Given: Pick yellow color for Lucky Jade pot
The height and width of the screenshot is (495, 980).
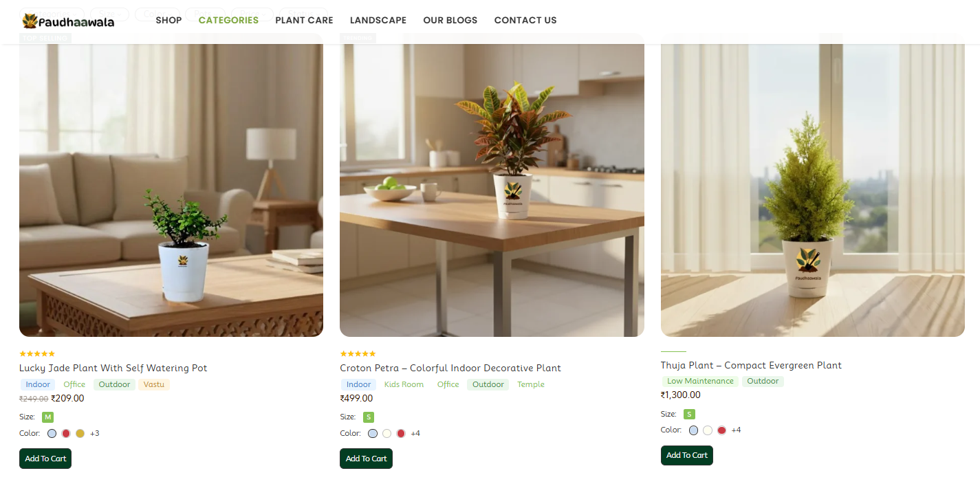Looking at the screenshot, I should 80,433.
